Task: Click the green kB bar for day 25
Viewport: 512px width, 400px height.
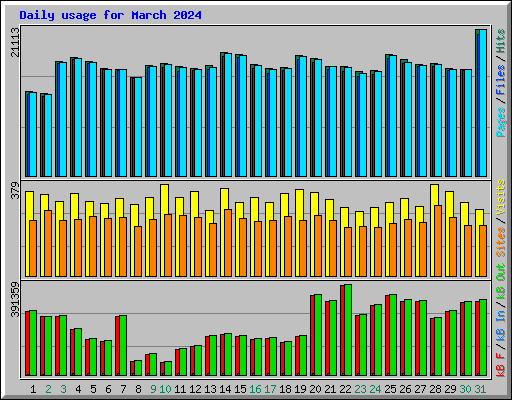Action: click(x=393, y=335)
